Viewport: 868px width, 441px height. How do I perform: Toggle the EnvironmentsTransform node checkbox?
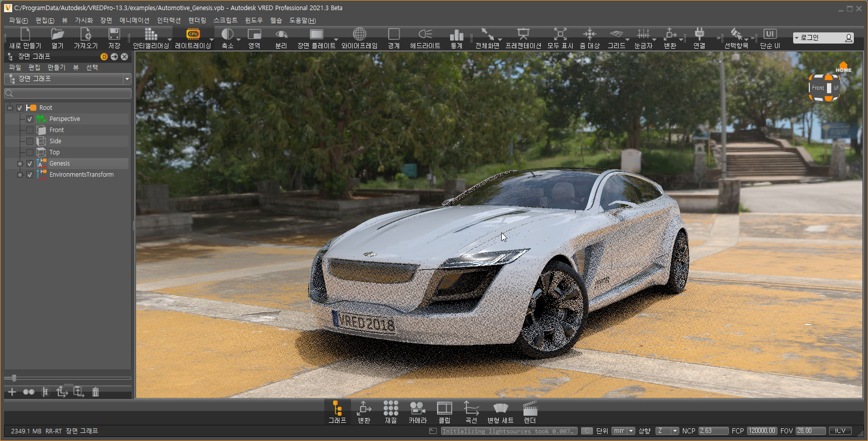pyautogui.click(x=30, y=175)
